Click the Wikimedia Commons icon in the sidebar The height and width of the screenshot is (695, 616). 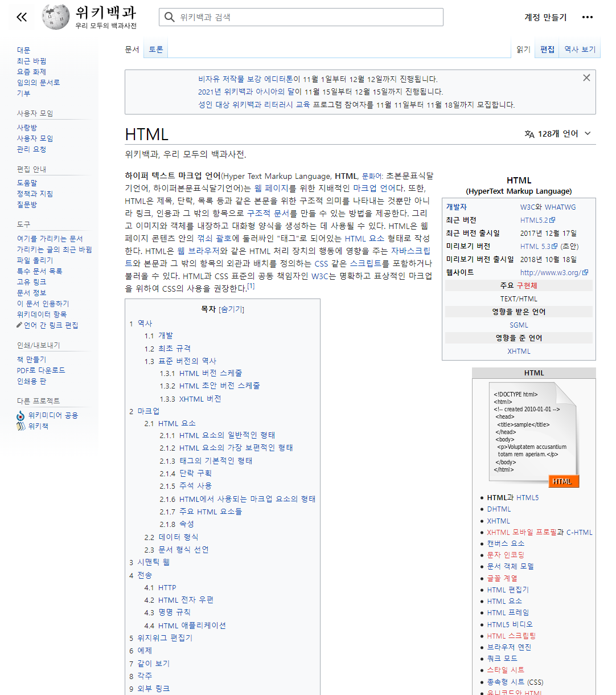click(x=21, y=415)
